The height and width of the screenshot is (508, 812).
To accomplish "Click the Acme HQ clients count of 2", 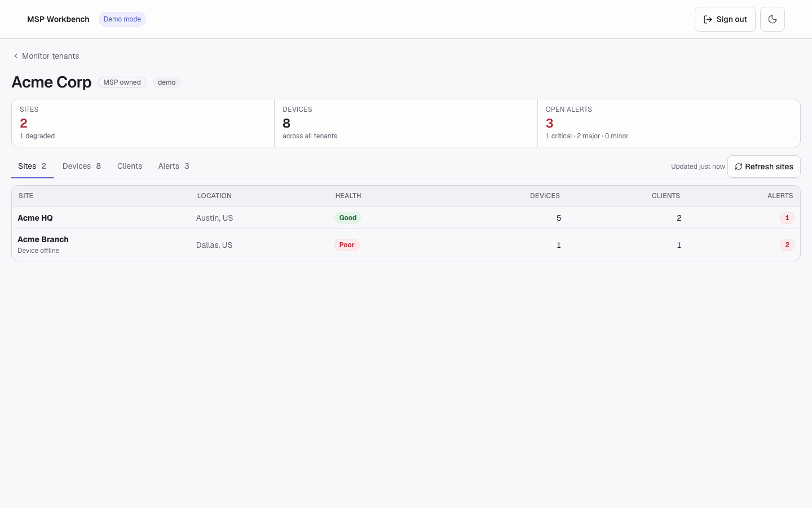I will [679, 218].
